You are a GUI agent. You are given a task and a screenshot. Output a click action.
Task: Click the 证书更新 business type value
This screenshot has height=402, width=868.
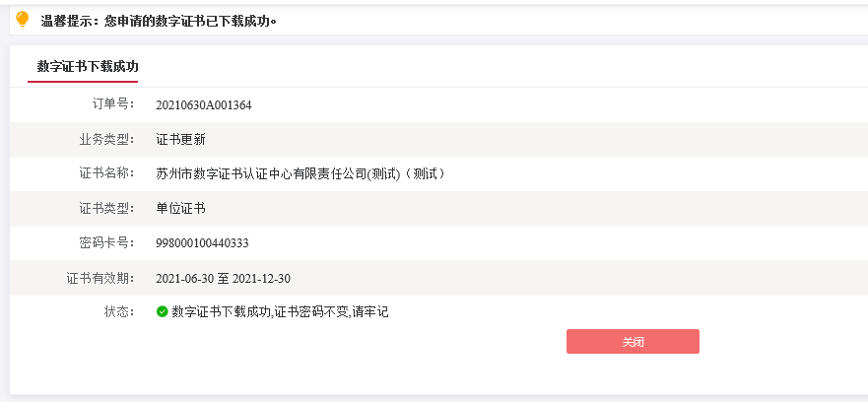pos(180,140)
